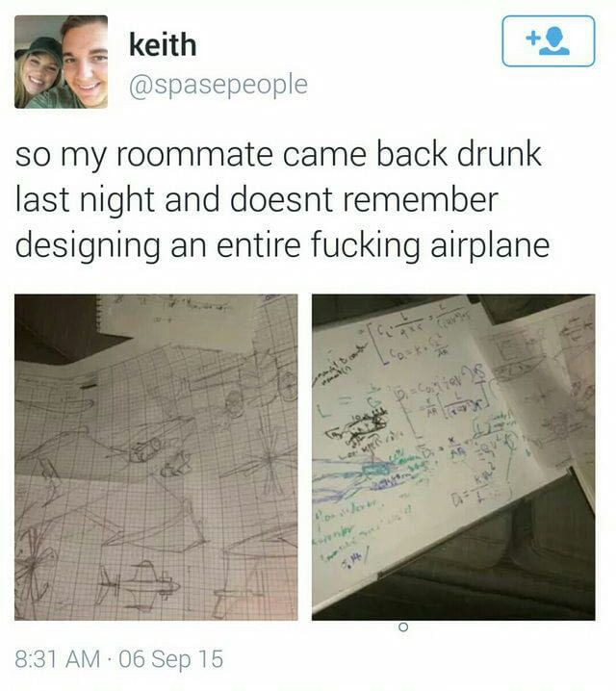Viewport: 616px width, 691px height.
Task: Click the word "airplane" in the tweet
Action: (x=490, y=245)
